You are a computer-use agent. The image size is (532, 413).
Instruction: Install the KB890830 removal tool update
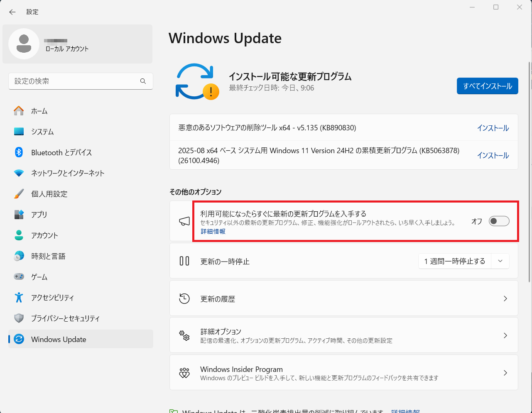[493, 128]
